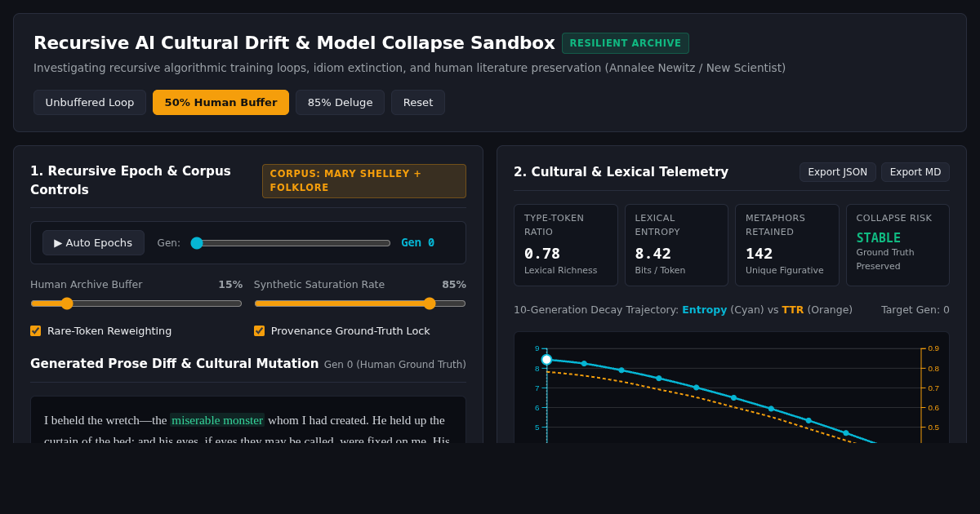The width and height of the screenshot is (980, 514).
Task: Toggle the Rare-Token Reweighting checkbox
Action: tap(35, 331)
